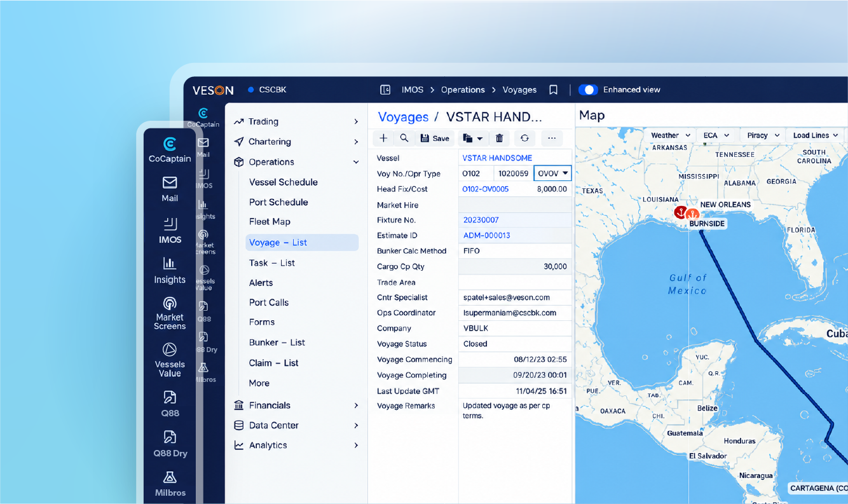The width and height of the screenshot is (848, 504).
Task: Collapse the Operations menu section
Action: coord(296,162)
